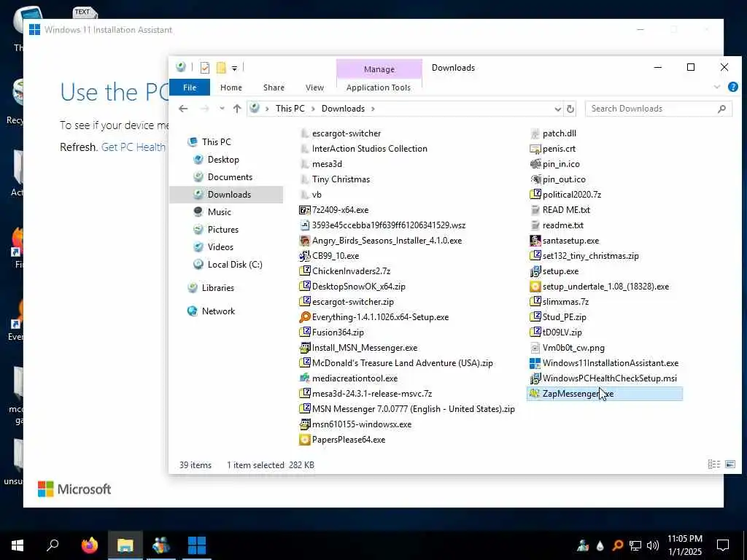This screenshot has width=747, height=560.
Task: Select the escargot-switcher folder
Action: point(347,134)
